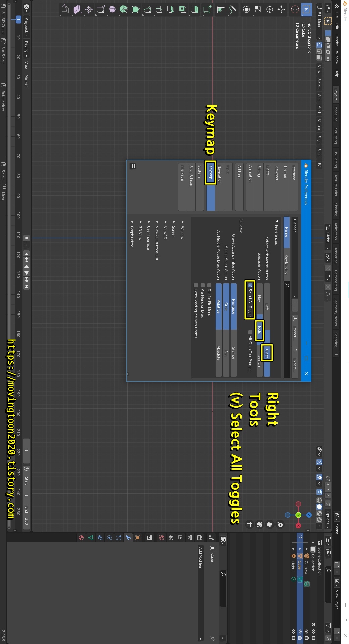Expand the View2D keymap section
This screenshot has width=349, height=644.
pos(165,230)
